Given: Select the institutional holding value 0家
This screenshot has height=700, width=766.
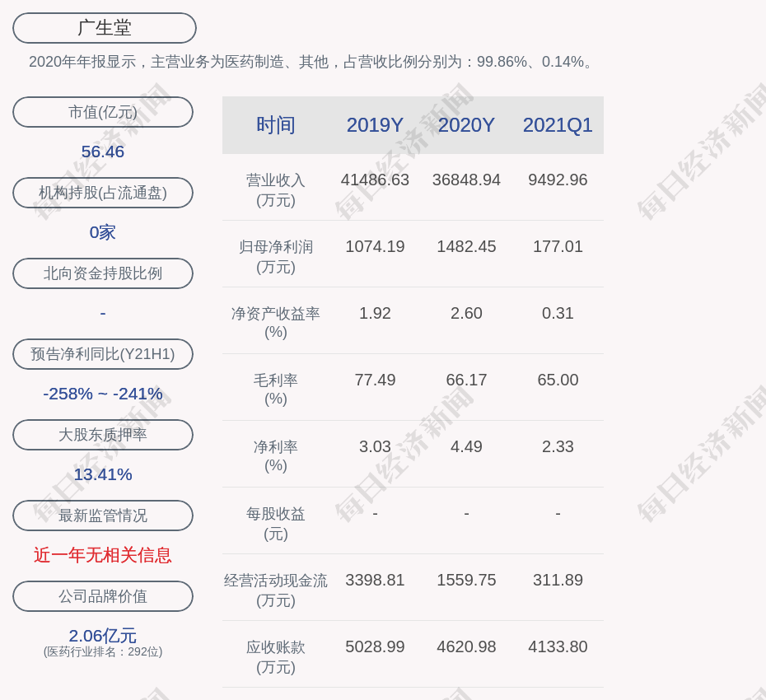Looking at the screenshot, I should (103, 232).
